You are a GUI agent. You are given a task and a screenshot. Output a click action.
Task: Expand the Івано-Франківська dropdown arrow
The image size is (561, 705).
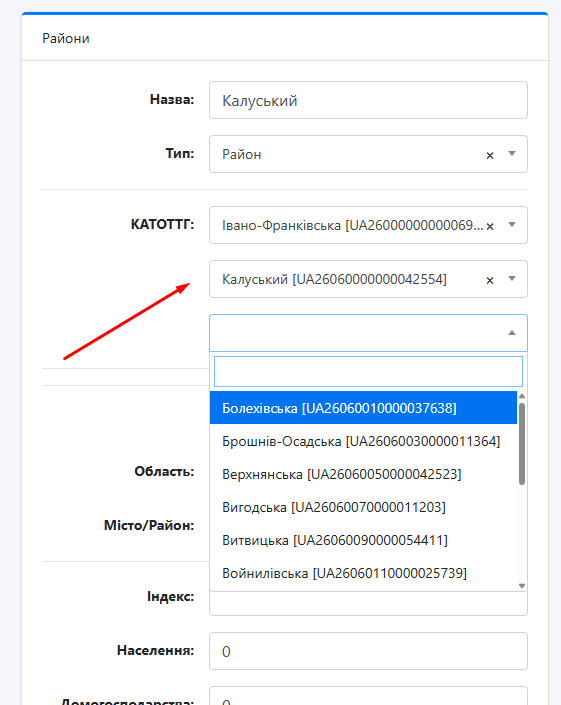click(512, 224)
